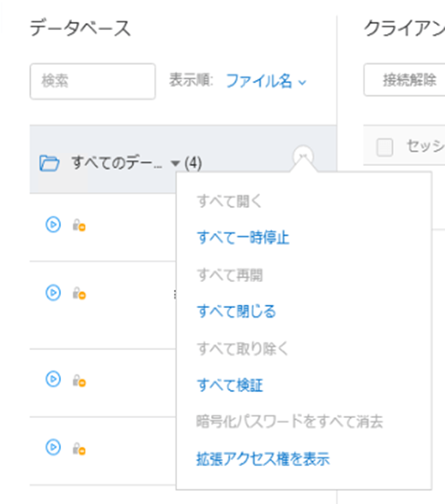445x504 pixels.
Task: Click the play status icon in third database row
Action: tap(53, 379)
